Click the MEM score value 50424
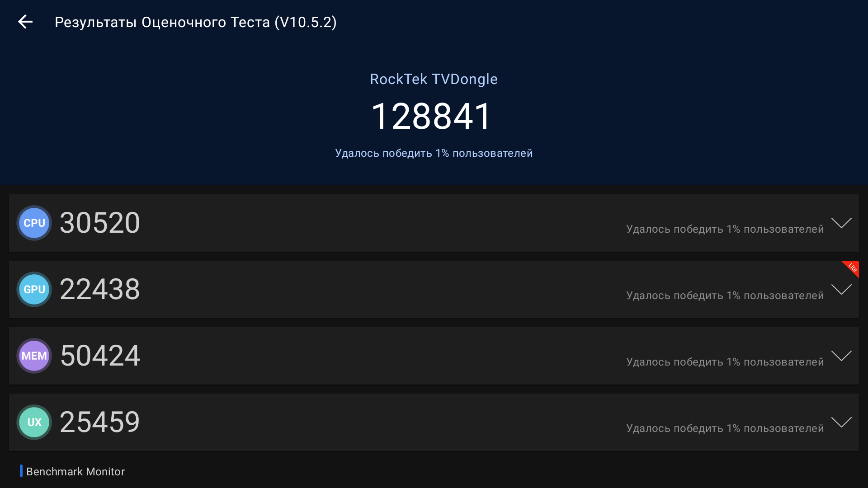The width and height of the screenshot is (868, 488). [x=100, y=356]
